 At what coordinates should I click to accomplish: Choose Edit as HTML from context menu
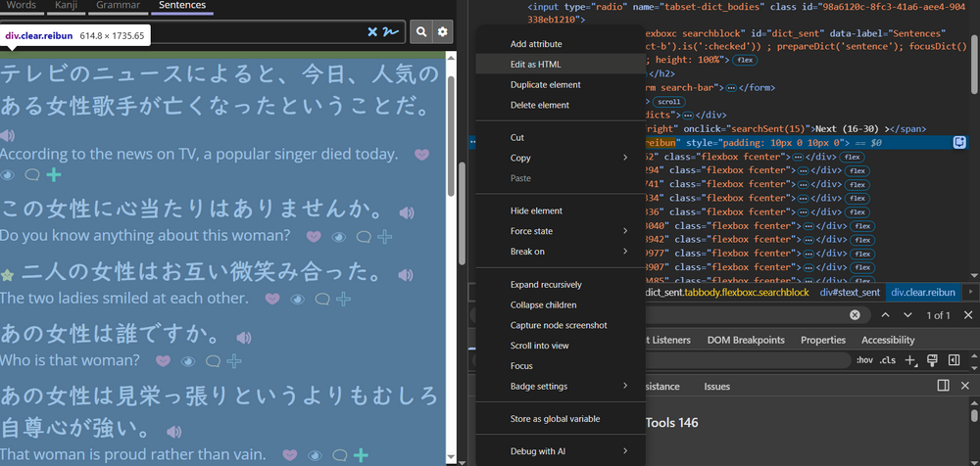tap(536, 64)
